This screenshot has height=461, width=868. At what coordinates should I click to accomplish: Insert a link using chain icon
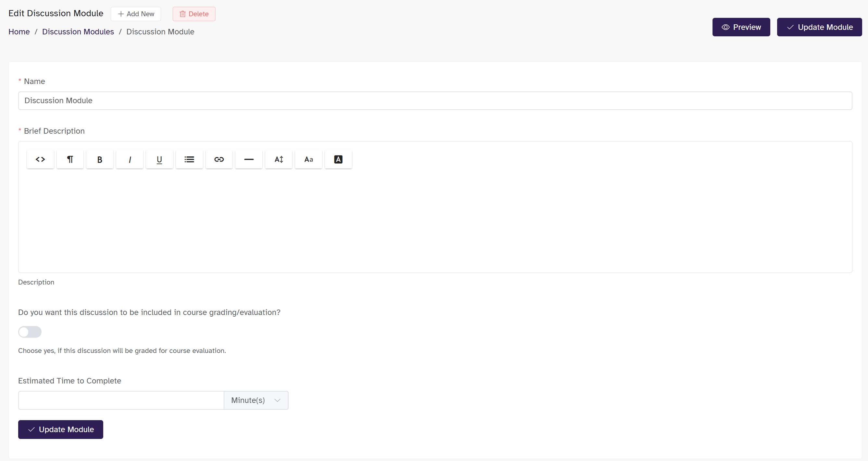tap(219, 159)
